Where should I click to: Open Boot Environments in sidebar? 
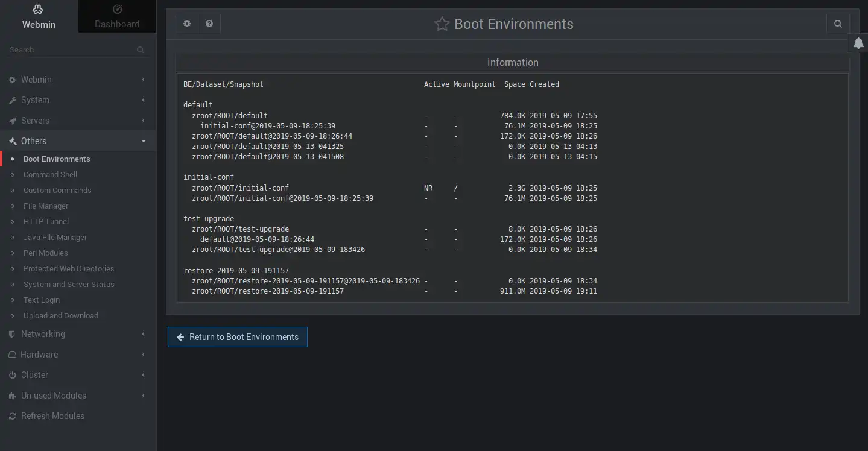pos(57,159)
